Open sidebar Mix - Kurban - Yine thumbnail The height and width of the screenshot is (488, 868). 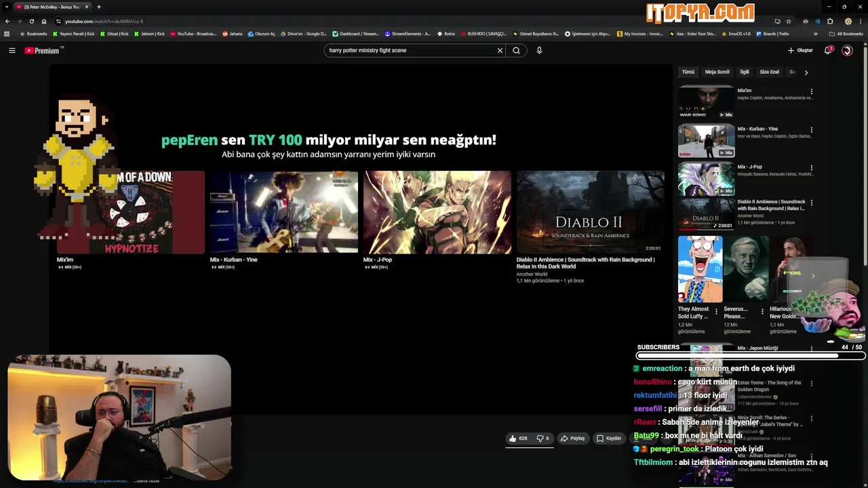coord(706,141)
